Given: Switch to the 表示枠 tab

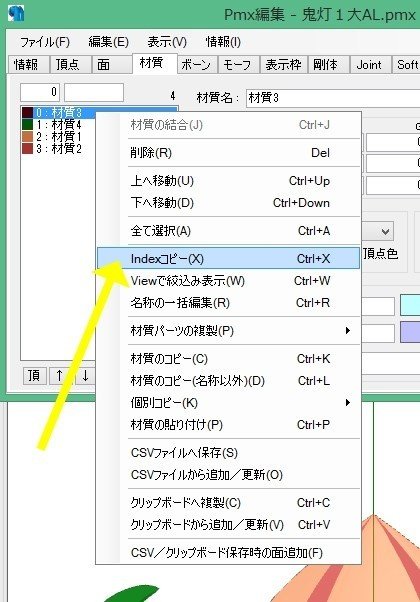Looking at the screenshot, I should (283, 64).
